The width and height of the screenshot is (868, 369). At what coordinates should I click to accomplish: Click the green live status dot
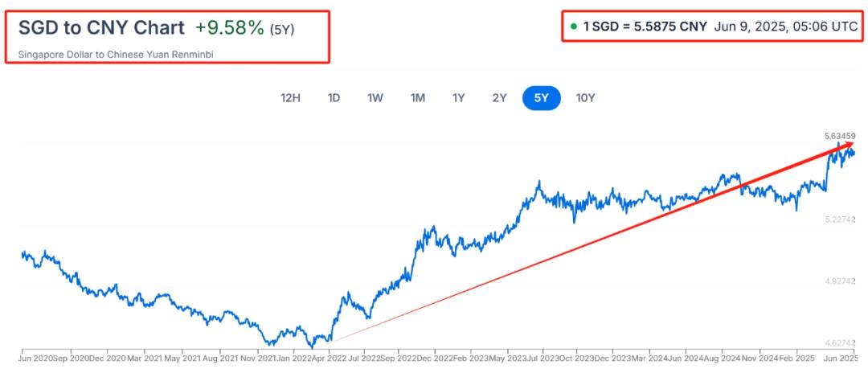click(574, 26)
